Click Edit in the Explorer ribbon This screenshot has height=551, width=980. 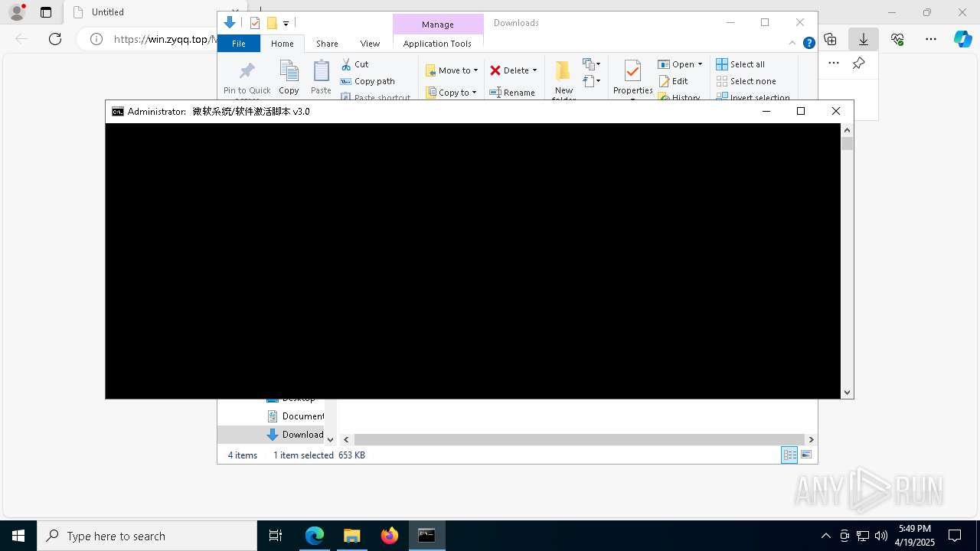point(673,81)
